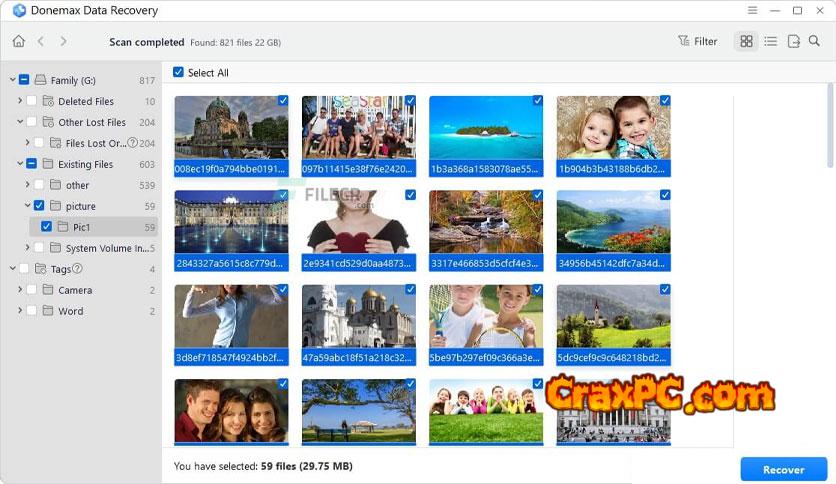Click the Other Lost Files folder icon
Viewport: 836px width, 484px height.
click(x=48, y=122)
